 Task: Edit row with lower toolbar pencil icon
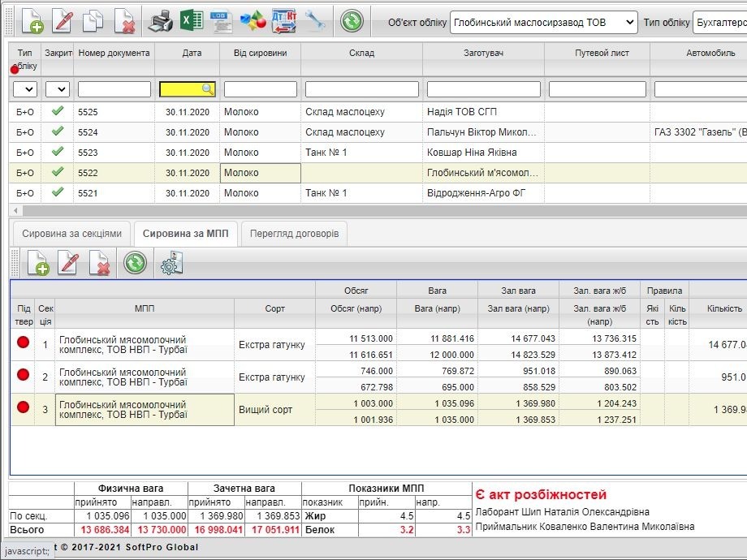[x=68, y=263]
